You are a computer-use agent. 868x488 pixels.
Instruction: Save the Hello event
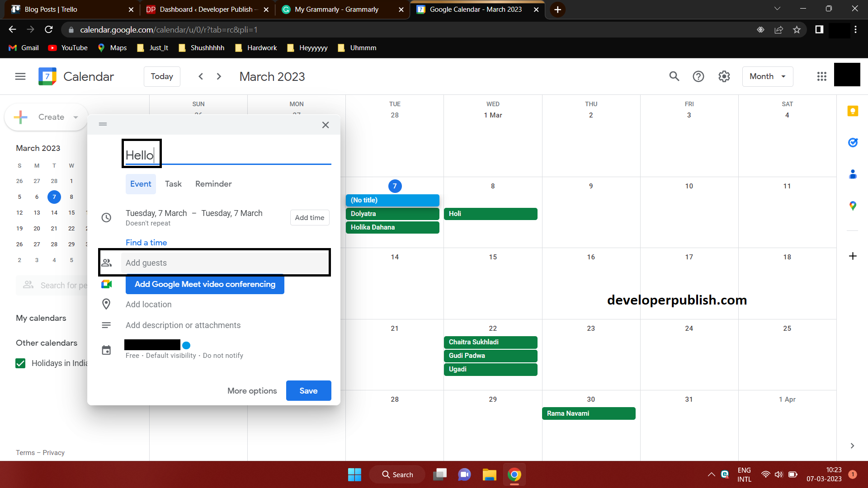click(307, 390)
